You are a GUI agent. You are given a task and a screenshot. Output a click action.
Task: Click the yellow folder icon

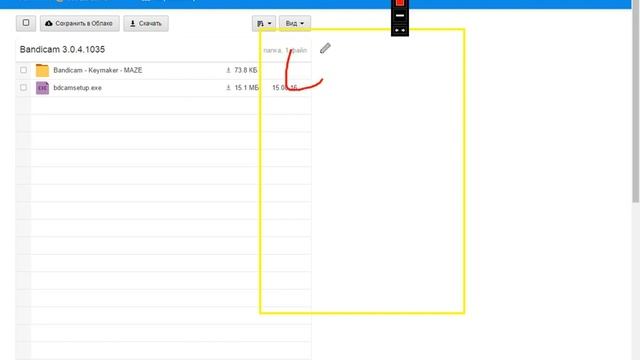(42, 70)
